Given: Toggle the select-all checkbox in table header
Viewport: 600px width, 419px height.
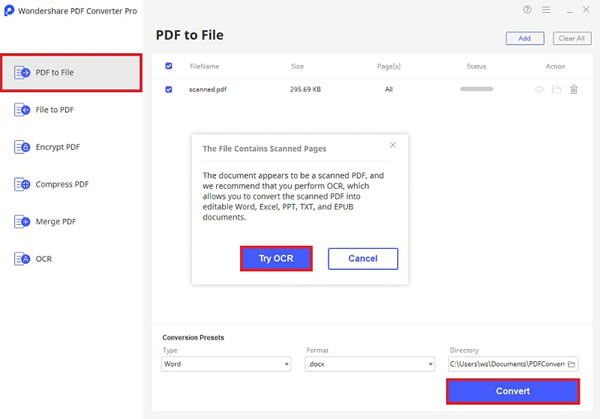Looking at the screenshot, I should click(x=168, y=66).
